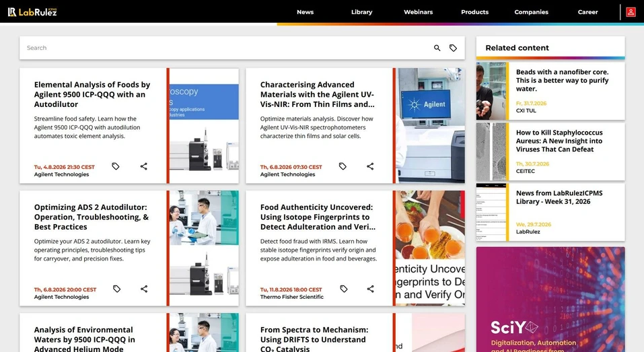Click date Fr, 31.7.2026 in related content
This screenshot has width=644, height=352.
pos(531,104)
